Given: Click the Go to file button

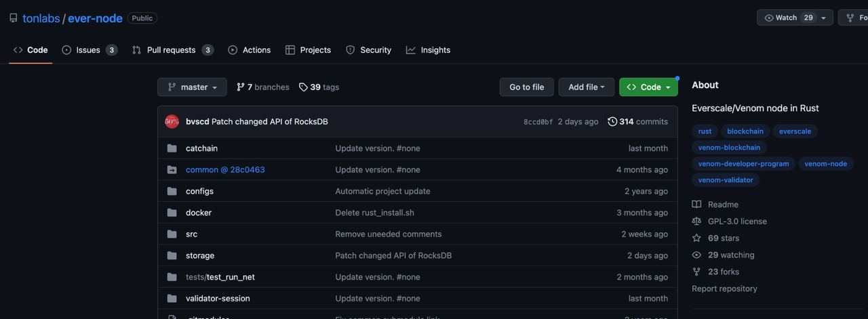Looking at the screenshot, I should coord(527,87).
